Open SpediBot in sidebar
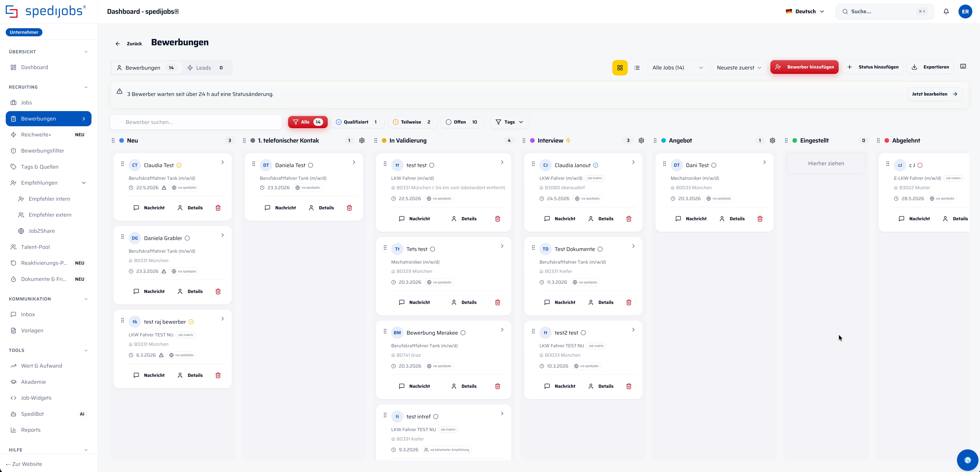980x472 pixels. click(49, 414)
